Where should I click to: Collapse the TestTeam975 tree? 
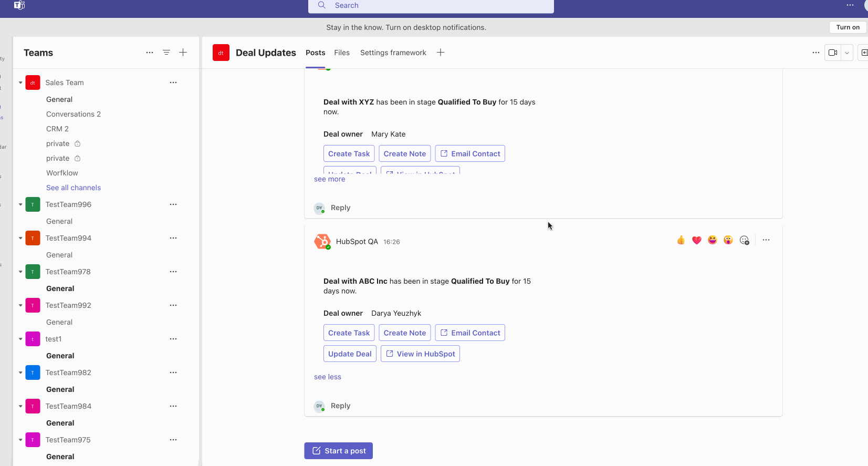click(x=20, y=440)
